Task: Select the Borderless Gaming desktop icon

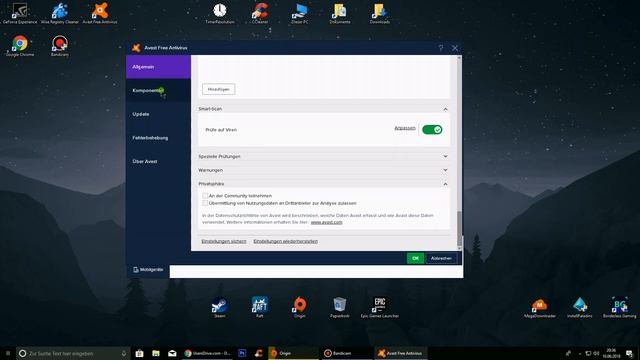Action: (x=620, y=307)
